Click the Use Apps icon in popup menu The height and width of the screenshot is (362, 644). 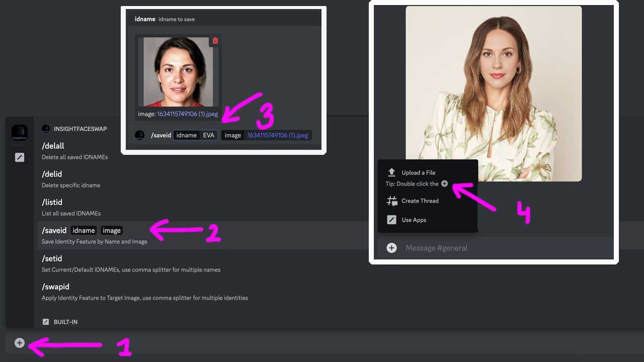tap(392, 220)
